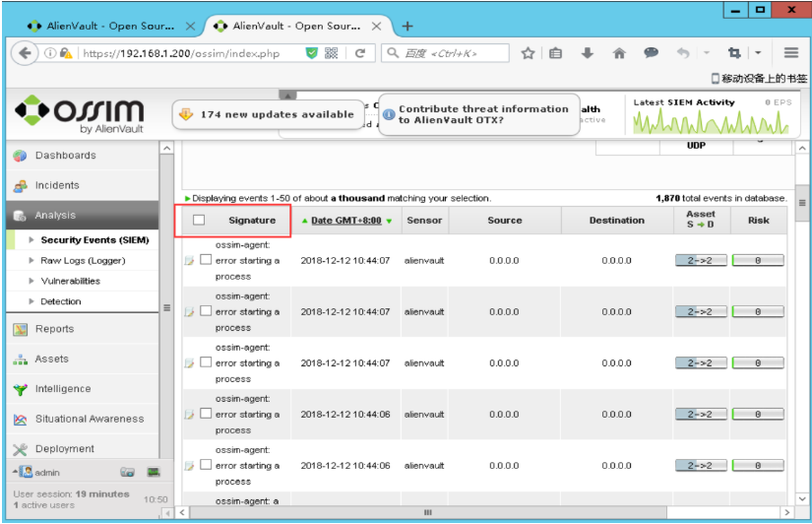Expand the admin user menu arrow

[15, 471]
